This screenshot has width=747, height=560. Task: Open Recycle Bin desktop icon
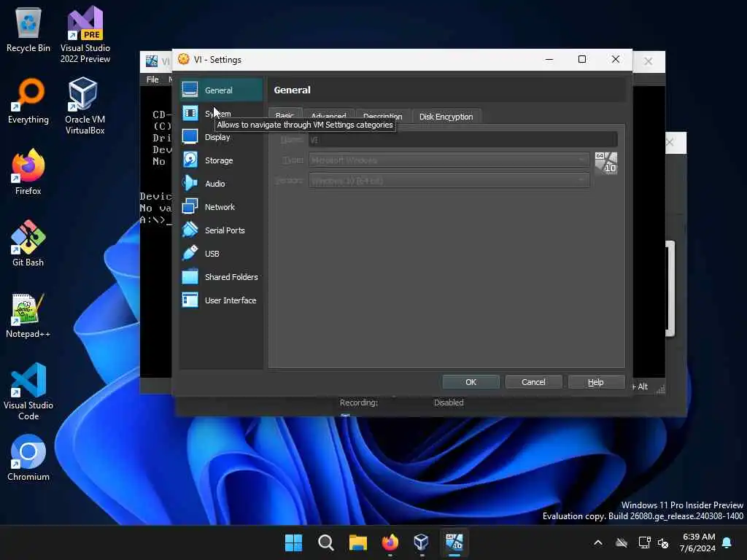point(28,29)
